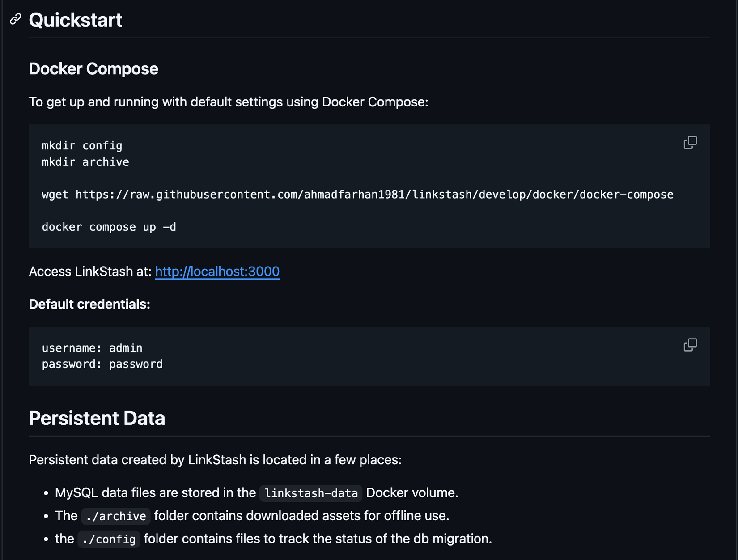Click the Docker Compose subheading
Screen dimensions: 738x560
click(93, 69)
